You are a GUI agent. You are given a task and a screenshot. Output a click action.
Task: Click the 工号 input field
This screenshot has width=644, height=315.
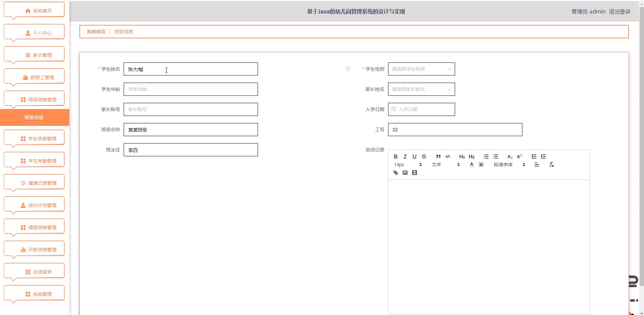[x=455, y=130]
